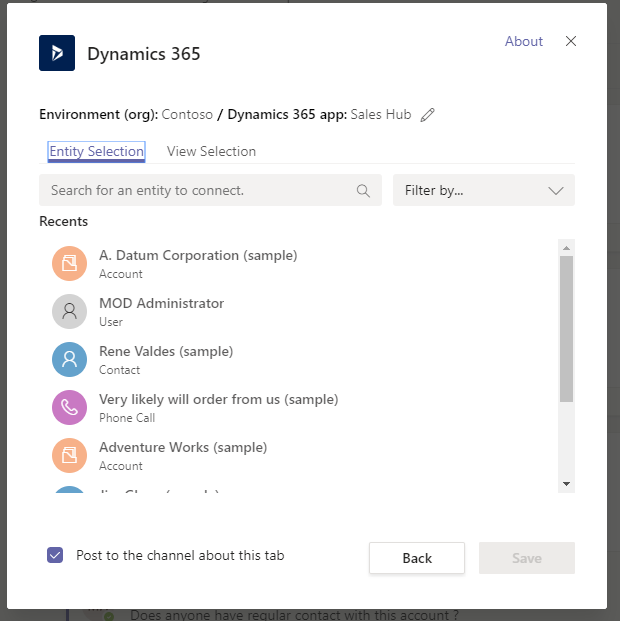This screenshot has height=621, width=620.
Task: Switch to Entity Selection tab
Action: pos(96,152)
